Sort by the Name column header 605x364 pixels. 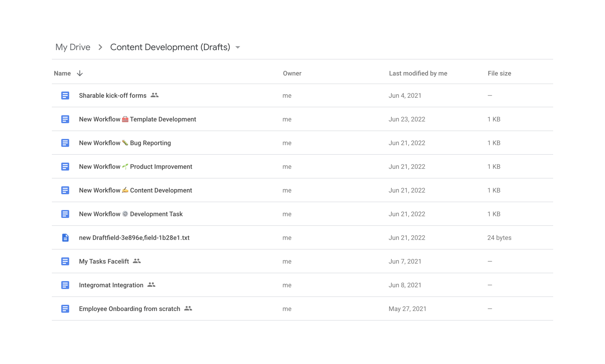click(x=62, y=73)
